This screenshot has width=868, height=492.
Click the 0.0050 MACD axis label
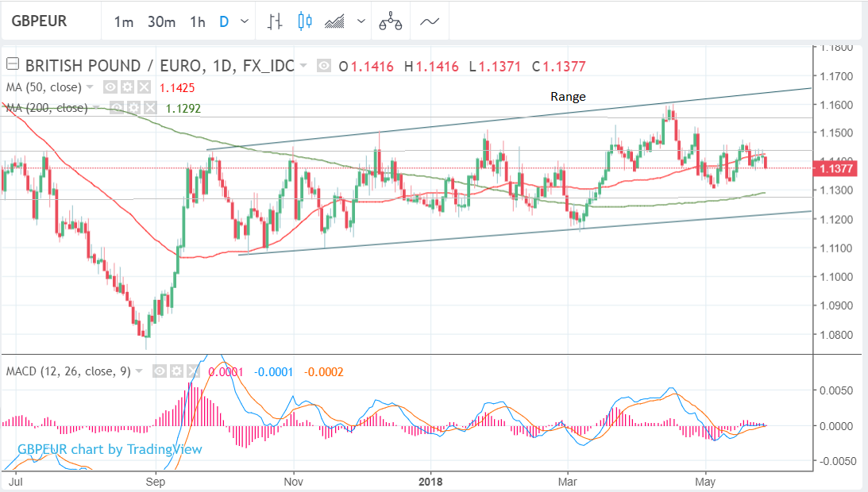click(836, 390)
